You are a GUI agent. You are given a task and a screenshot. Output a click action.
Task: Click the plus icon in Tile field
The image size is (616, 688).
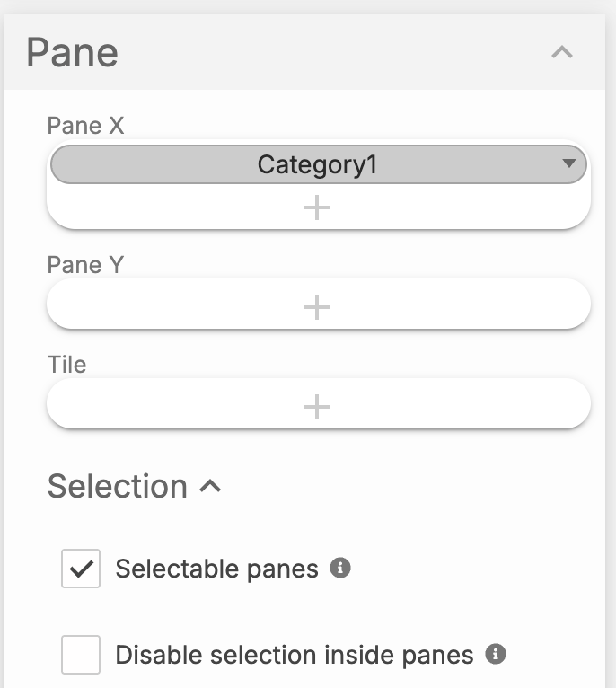pos(317,408)
